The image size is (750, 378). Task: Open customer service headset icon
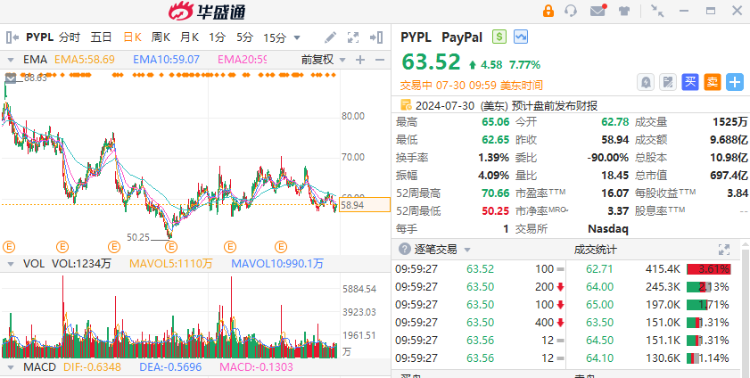tap(571, 11)
